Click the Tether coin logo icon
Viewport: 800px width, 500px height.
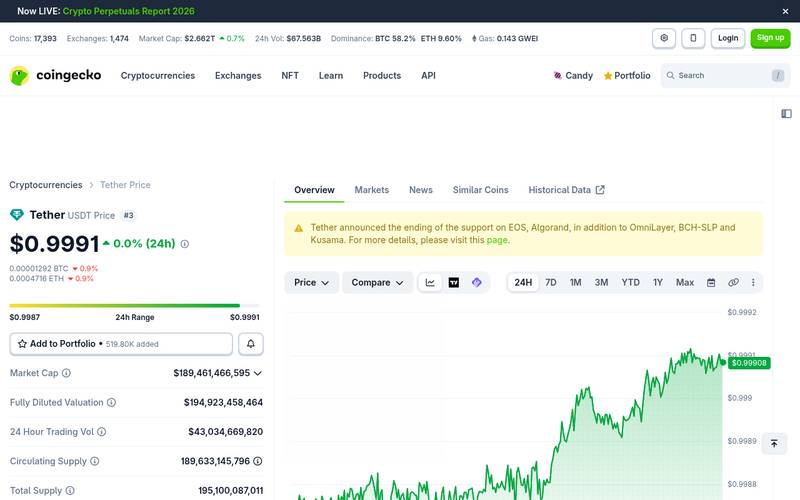(17, 215)
